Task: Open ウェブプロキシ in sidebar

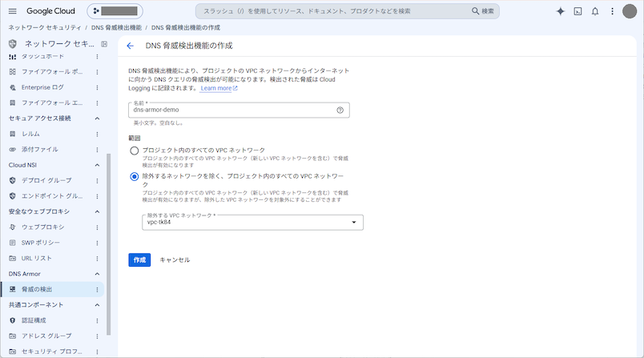Action: point(42,227)
